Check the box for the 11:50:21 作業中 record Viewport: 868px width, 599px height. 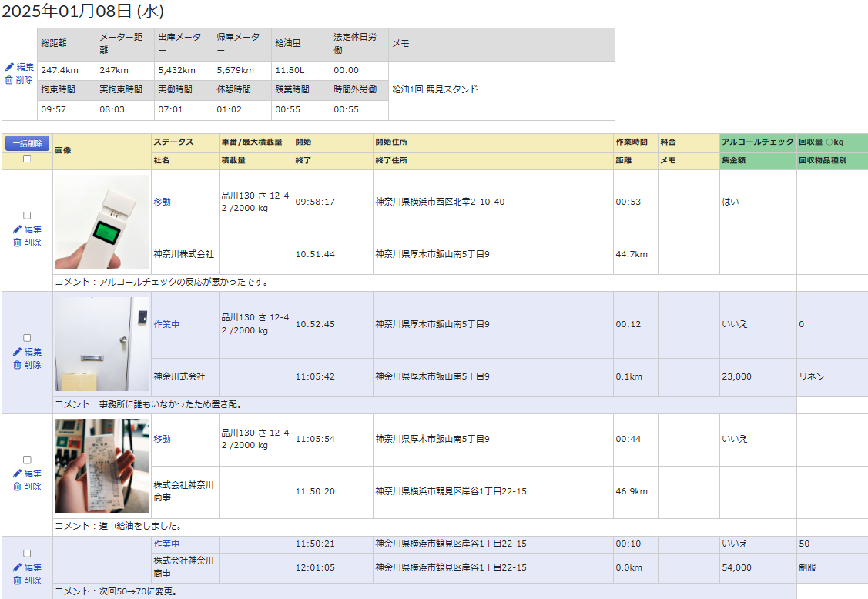27,554
